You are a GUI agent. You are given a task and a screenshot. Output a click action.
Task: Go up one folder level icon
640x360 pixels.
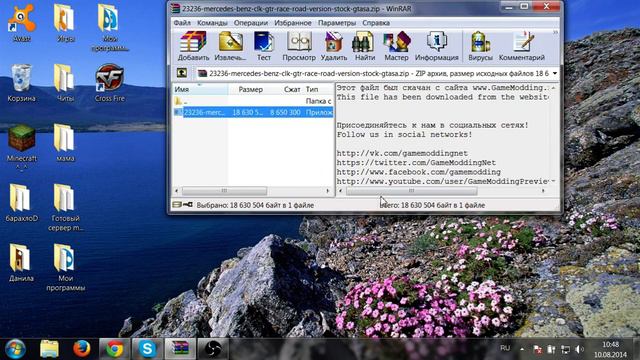182,73
